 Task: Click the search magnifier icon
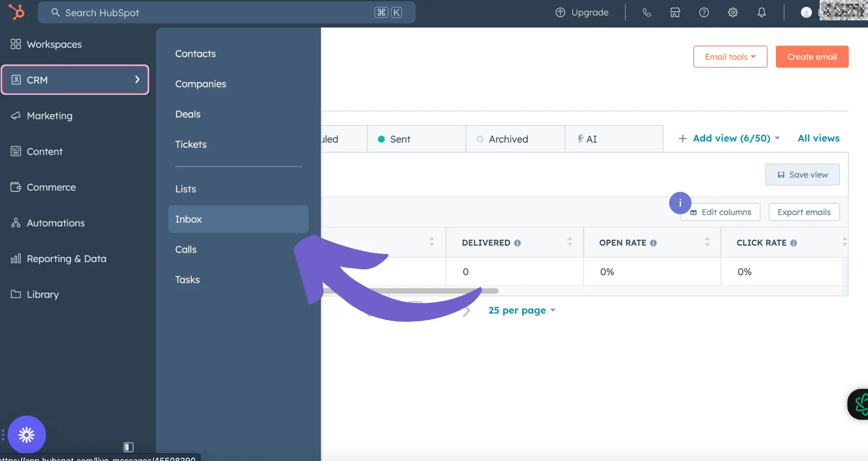[x=55, y=13]
